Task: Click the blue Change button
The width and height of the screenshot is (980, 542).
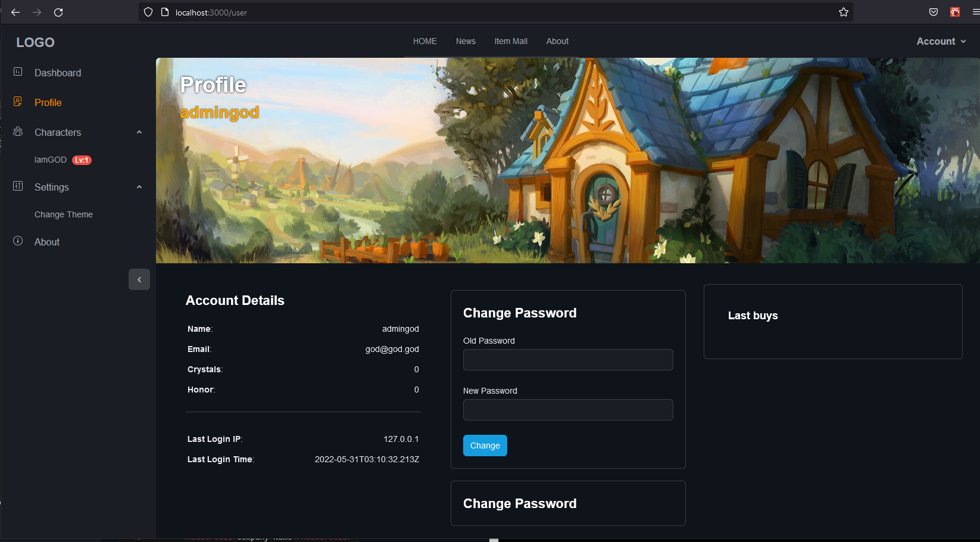Action: [x=485, y=446]
